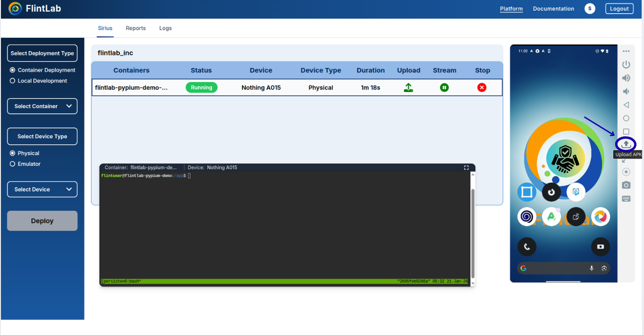644x335 pixels.
Task: Tap the Google search bar on device
Action: tap(564, 268)
